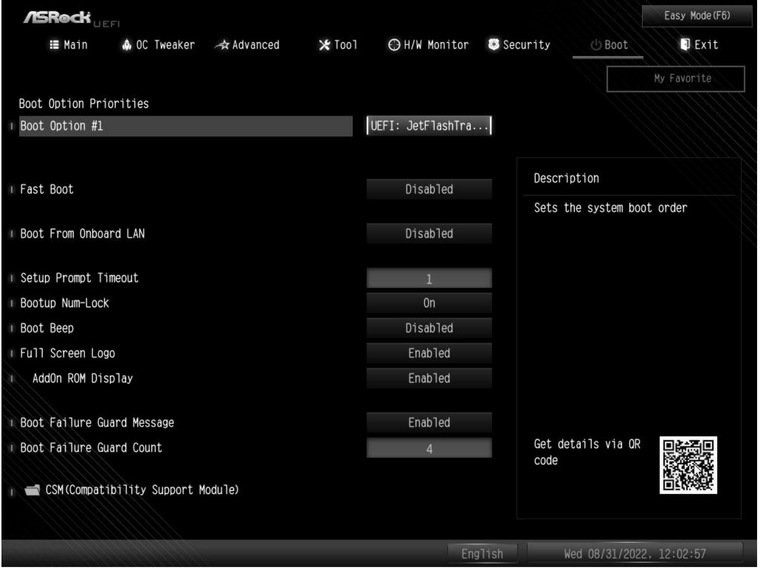This screenshot has height=568, width=760.
Task: Open the Bootup Num-Lock value selector
Action: [429, 303]
